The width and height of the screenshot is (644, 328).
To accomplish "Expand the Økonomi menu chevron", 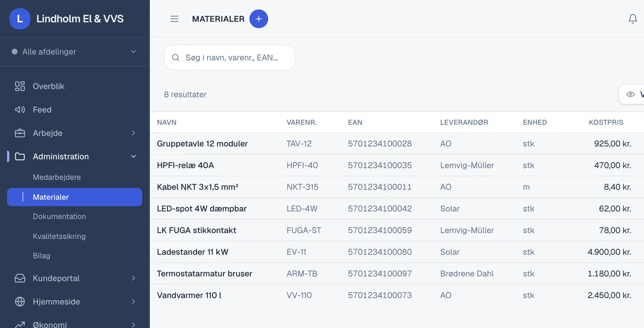I will (x=134, y=324).
